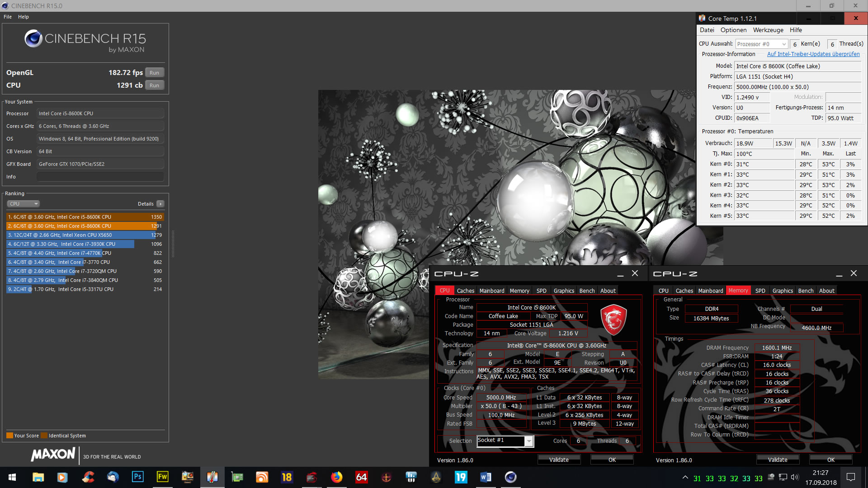Switch to Mainboard tab in left CPU-Z
The height and width of the screenshot is (488, 868).
(492, 291)
